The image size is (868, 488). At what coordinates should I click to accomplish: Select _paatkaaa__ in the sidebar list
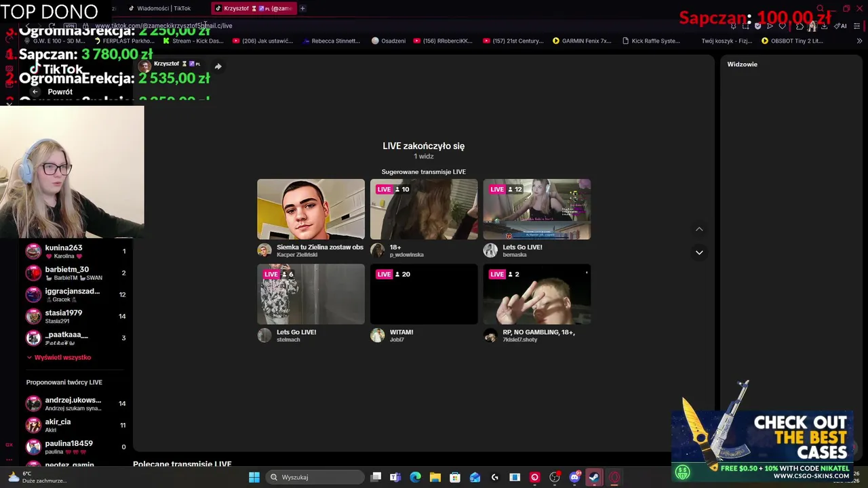76,338
